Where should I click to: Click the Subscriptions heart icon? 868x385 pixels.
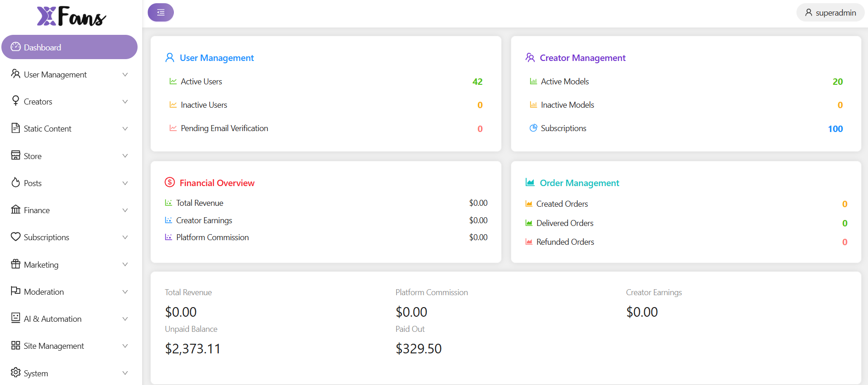[x=16, y=236]
